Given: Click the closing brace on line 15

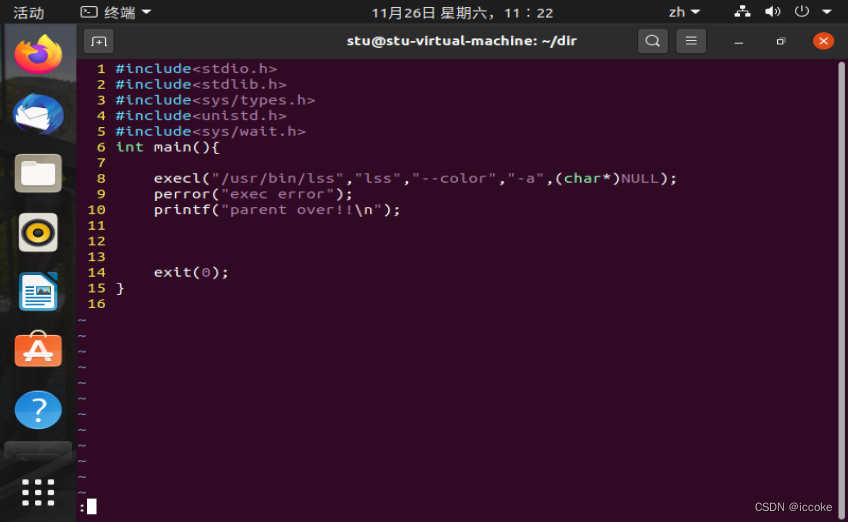Looking at the screenshot, I should (120, 288).
